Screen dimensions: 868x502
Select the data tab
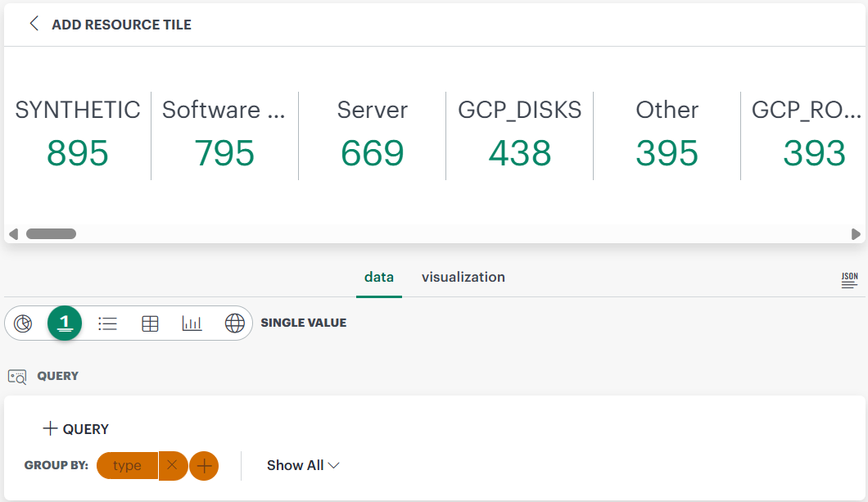[379, 277]
